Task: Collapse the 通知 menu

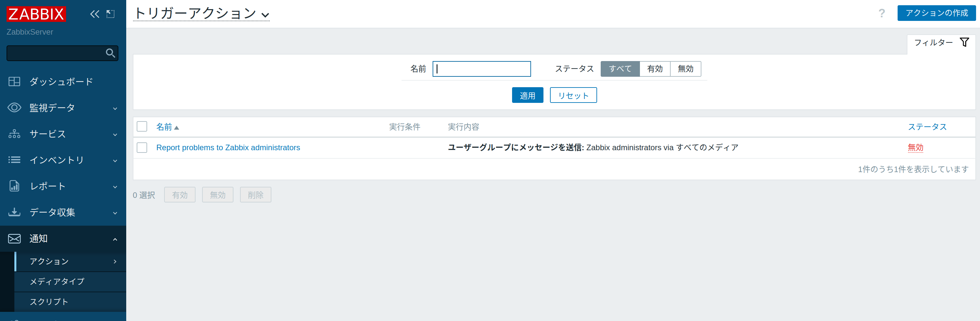Action: pyautogui.click(x=115, y=239)
